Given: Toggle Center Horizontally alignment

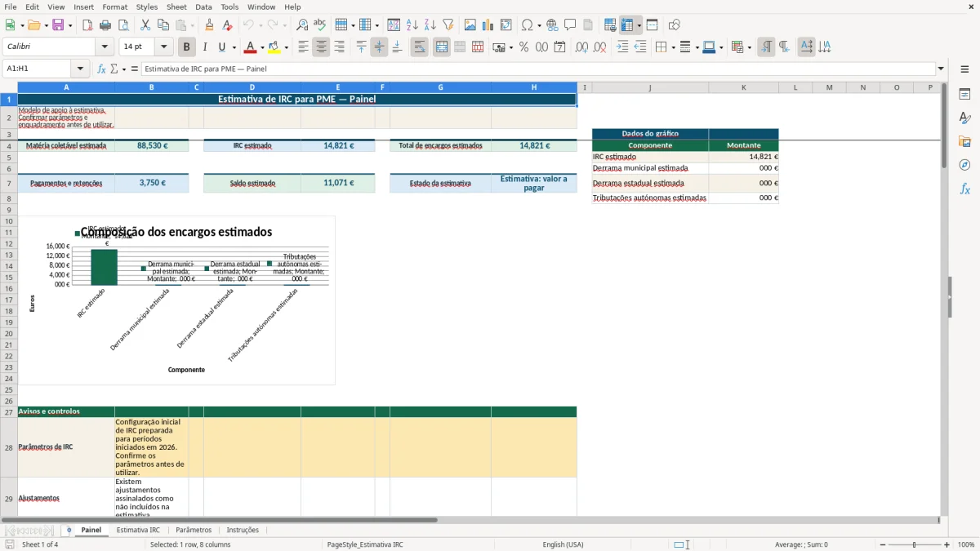Looking at the screenshot, I should click(x=321, y=47).
